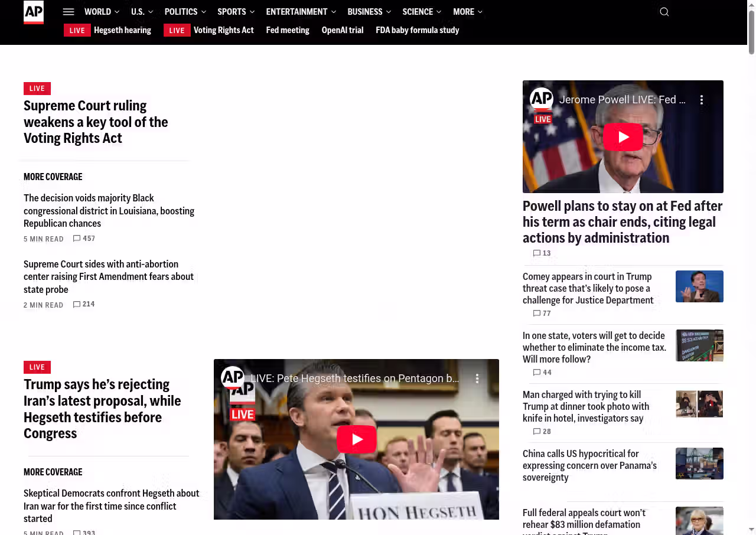Select the Fed meeting trending topic
Screen dimensions: 756x535
pos(288,30)
